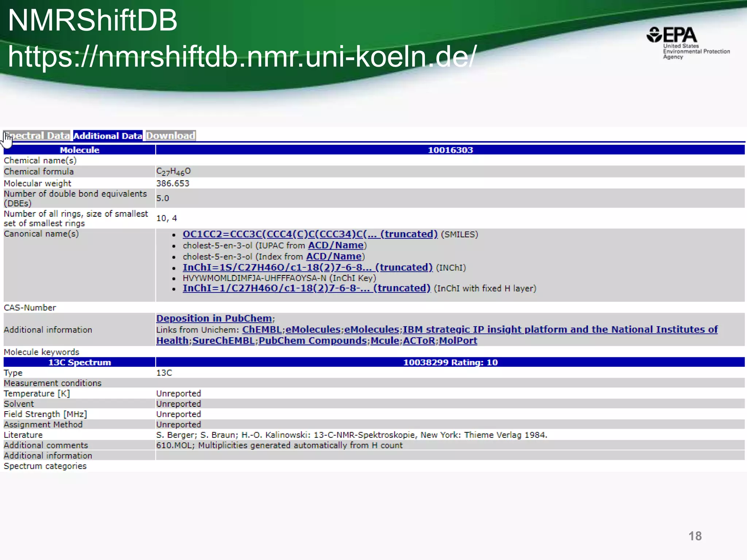Select the DBEs value 5.0

point(163,198)
